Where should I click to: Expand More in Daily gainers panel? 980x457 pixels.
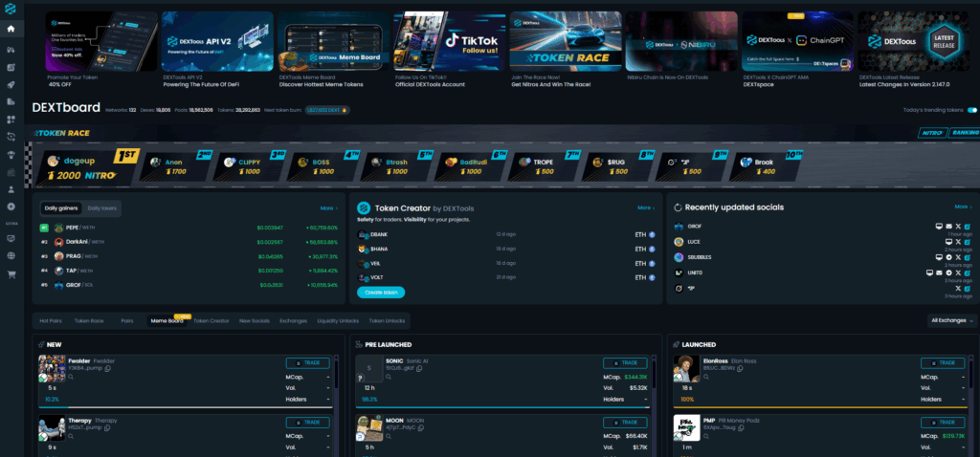coord(328,207)
